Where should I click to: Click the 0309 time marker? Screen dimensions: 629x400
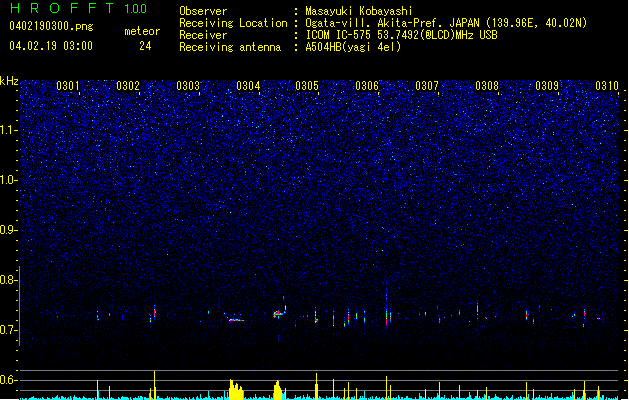pyautogui.click(x=547, y=86)
